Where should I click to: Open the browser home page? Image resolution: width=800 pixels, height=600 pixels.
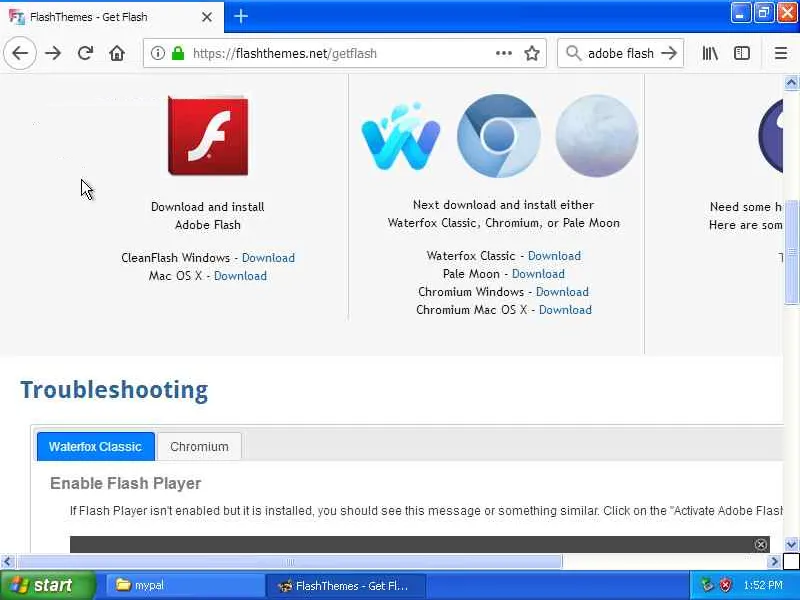click(117, 53)
